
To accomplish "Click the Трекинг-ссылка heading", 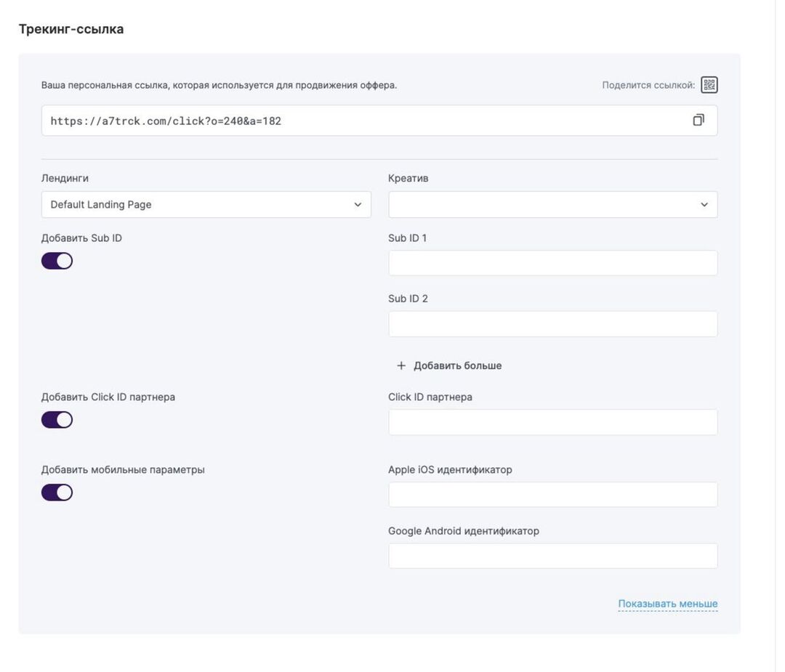I will click(x=71, y=29).
